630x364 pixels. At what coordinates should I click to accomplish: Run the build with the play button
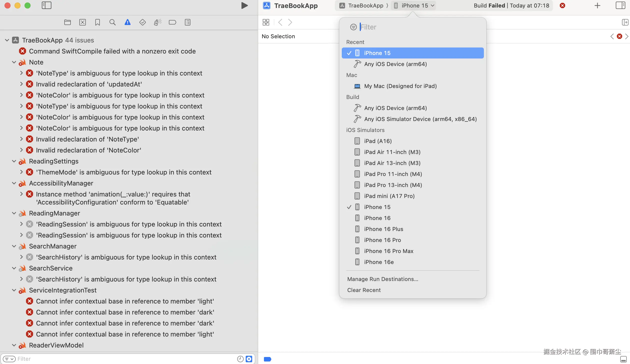244,5
